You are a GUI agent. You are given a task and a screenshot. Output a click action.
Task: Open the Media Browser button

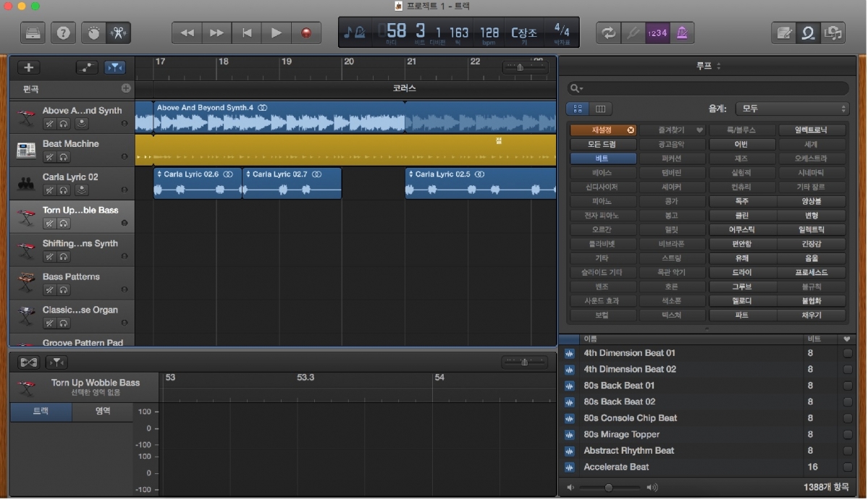[833, 33]
